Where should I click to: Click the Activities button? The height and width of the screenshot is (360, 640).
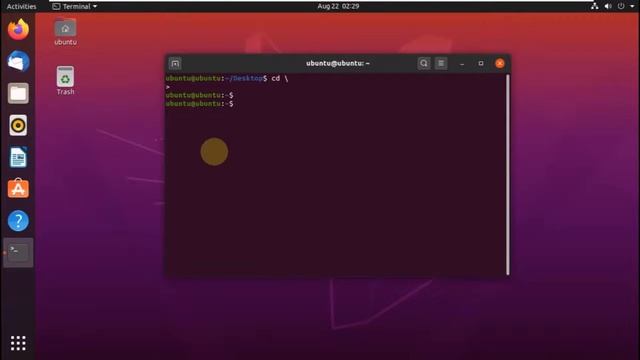coord(21,6)
